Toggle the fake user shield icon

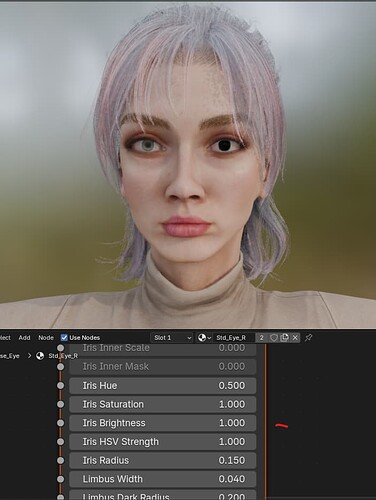274,338
